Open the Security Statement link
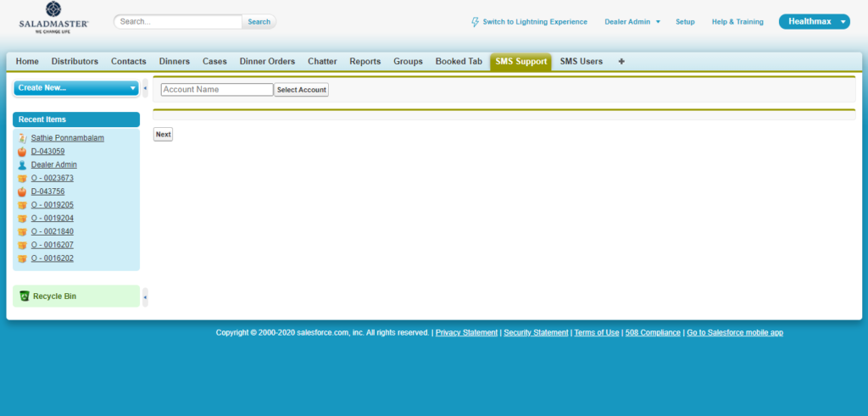868x416 pixels. [x=536, y=332]
